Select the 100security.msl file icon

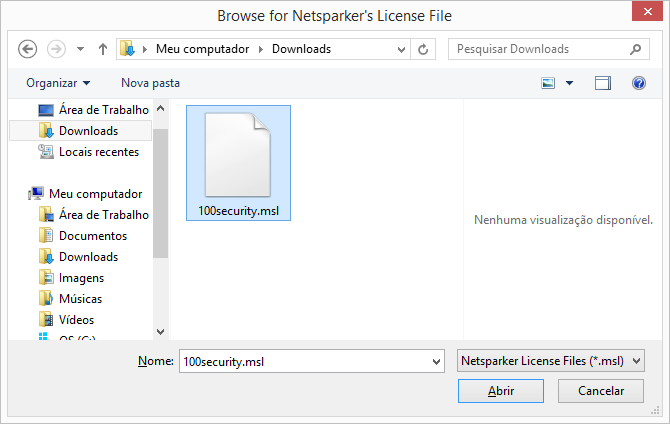pos(238,155)
